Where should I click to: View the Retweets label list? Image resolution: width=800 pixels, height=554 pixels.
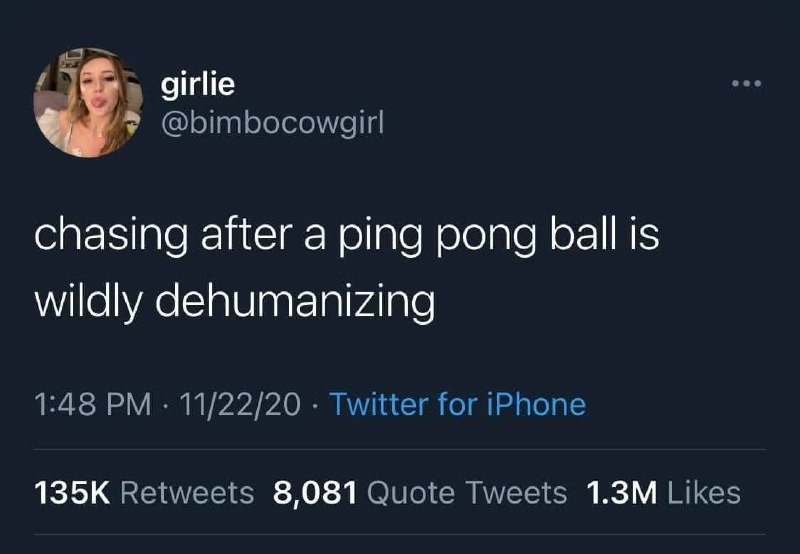(x=187, y=493)
